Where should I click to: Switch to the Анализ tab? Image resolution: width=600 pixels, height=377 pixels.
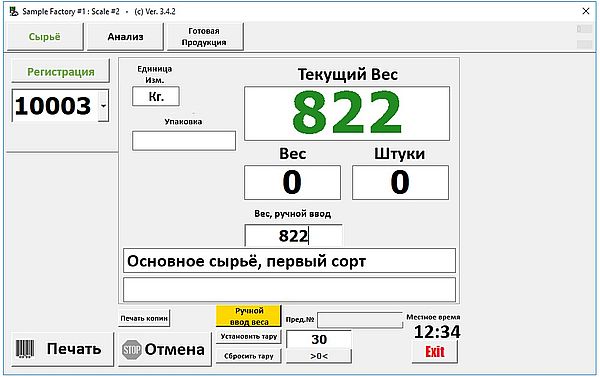tap(125, 36)
